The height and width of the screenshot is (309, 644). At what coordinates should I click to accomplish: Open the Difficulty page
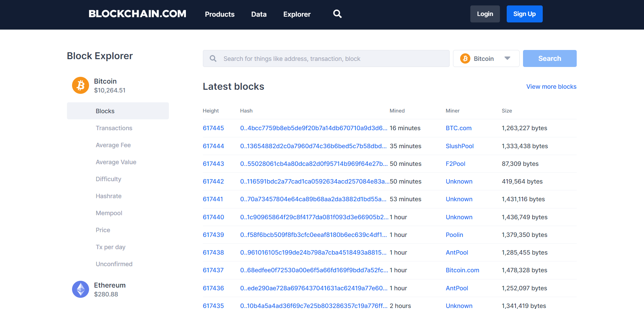tap(108, 179)
